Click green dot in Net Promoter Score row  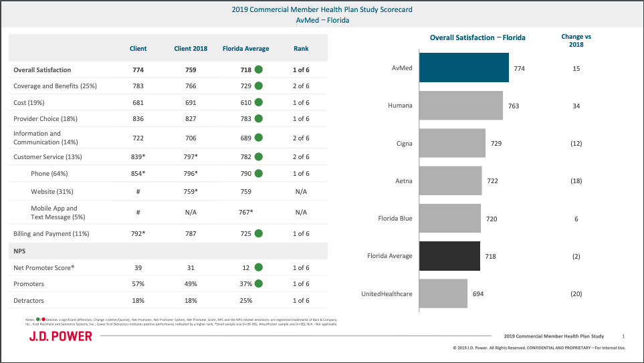coord(258,267)
